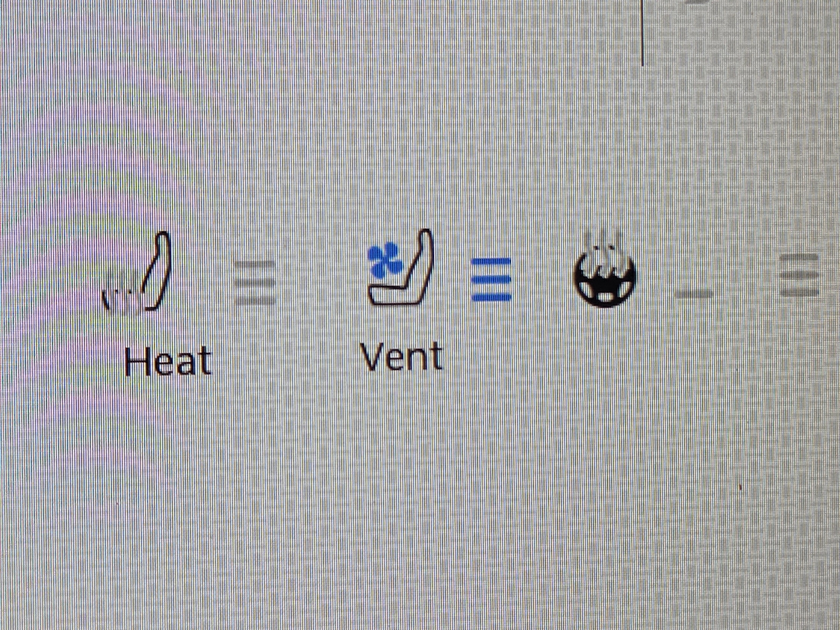Turn on the heated seat icon
The image size is (840, 630).
(x=137, y=272)
